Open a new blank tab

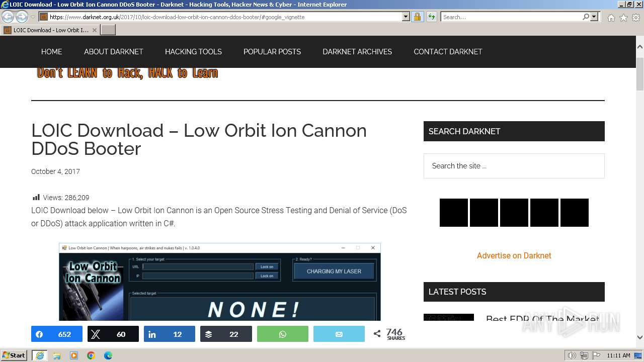point(108,30)
